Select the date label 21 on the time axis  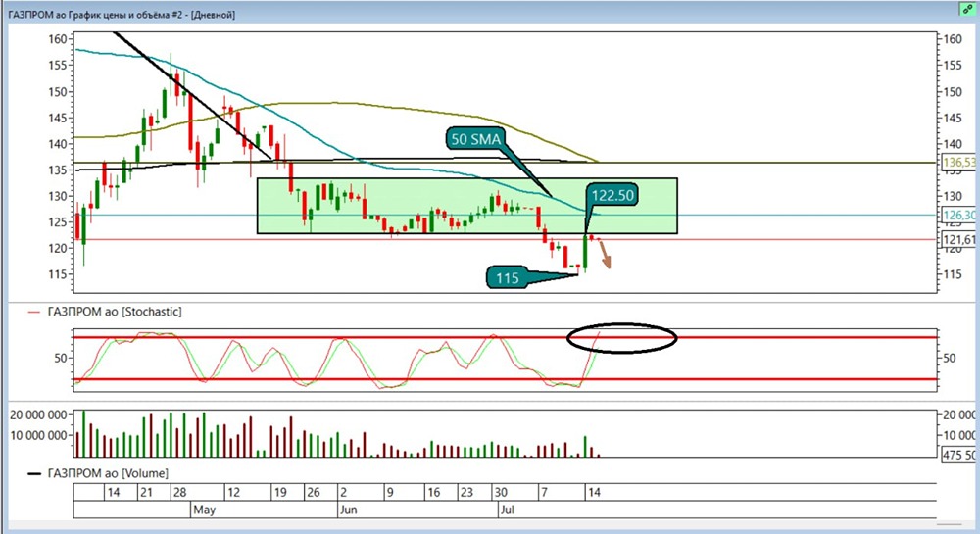[x=146, y=492]
